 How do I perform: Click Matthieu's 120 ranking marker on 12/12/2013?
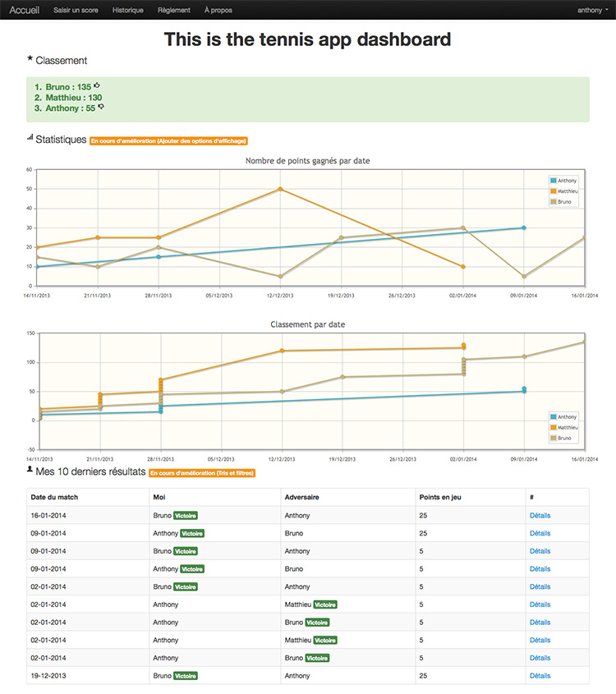[282, 351]
